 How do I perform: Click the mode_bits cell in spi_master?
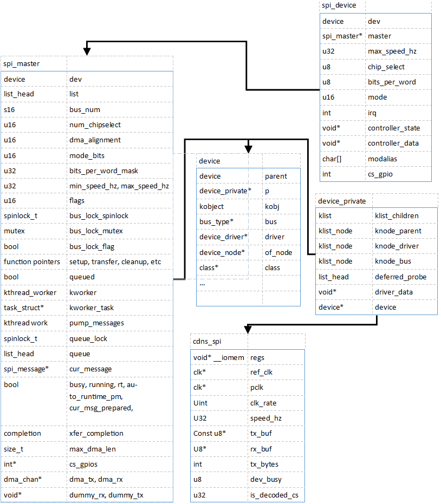87,155
